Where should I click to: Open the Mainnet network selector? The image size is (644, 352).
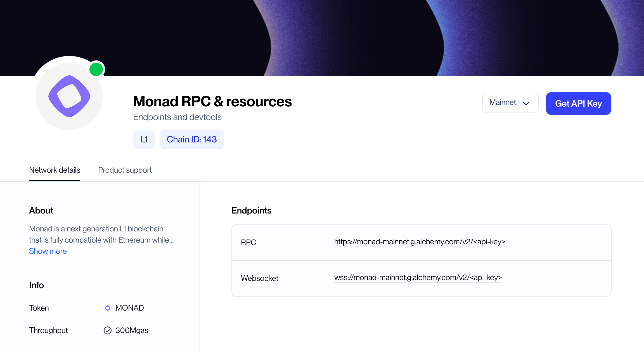click(510, 103)
